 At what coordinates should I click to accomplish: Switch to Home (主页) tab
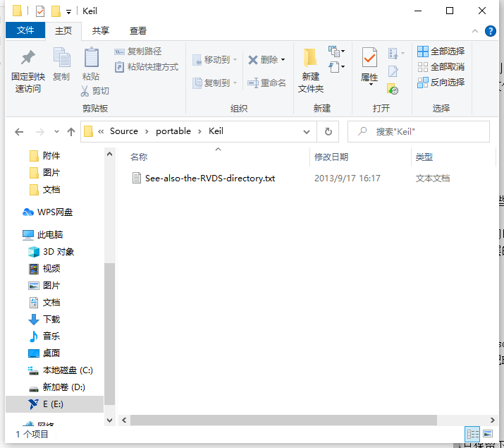[63, 31]
